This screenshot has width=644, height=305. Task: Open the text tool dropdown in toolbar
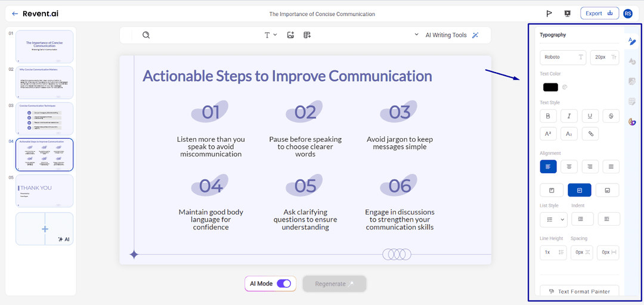click(x=271, y=35)
